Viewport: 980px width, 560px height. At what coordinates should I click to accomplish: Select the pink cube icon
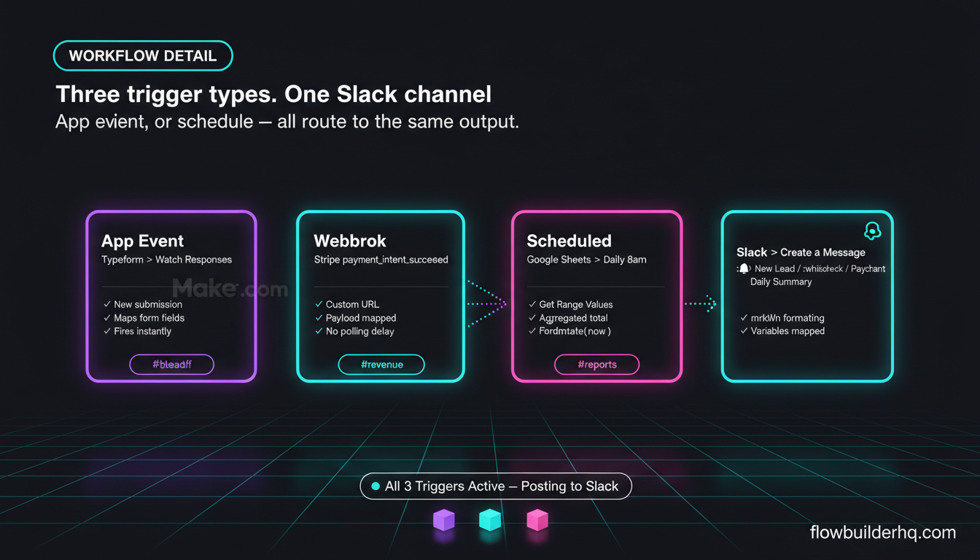pyautogui.click(x=537, y=520)
